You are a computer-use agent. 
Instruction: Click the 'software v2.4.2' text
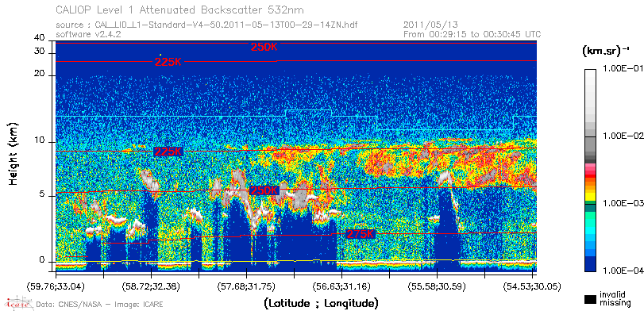(88, 34)
